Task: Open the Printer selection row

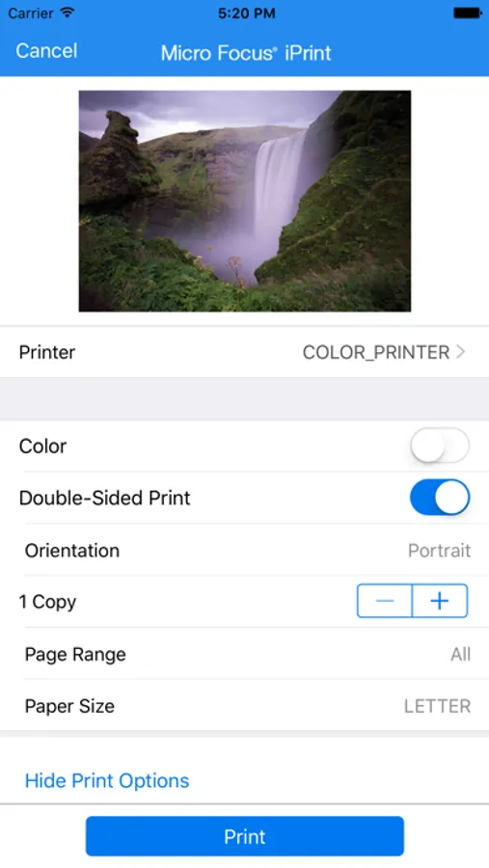Action: (x=244, y=352)
